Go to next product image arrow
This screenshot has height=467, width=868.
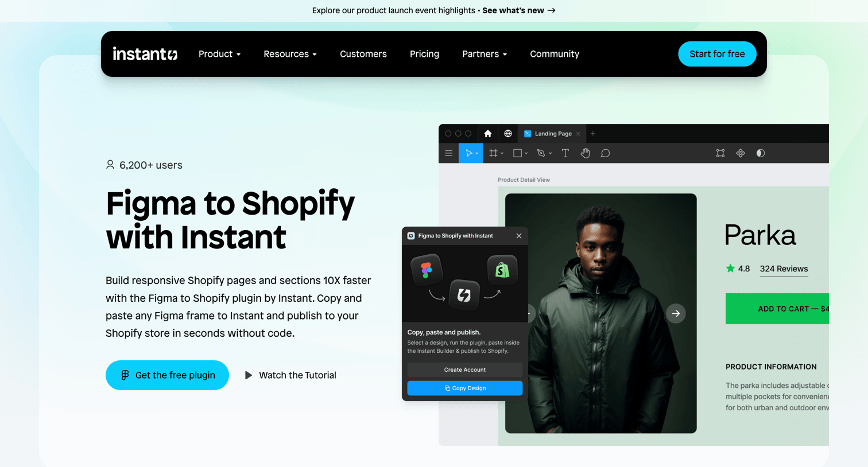[x=676, y=313]
